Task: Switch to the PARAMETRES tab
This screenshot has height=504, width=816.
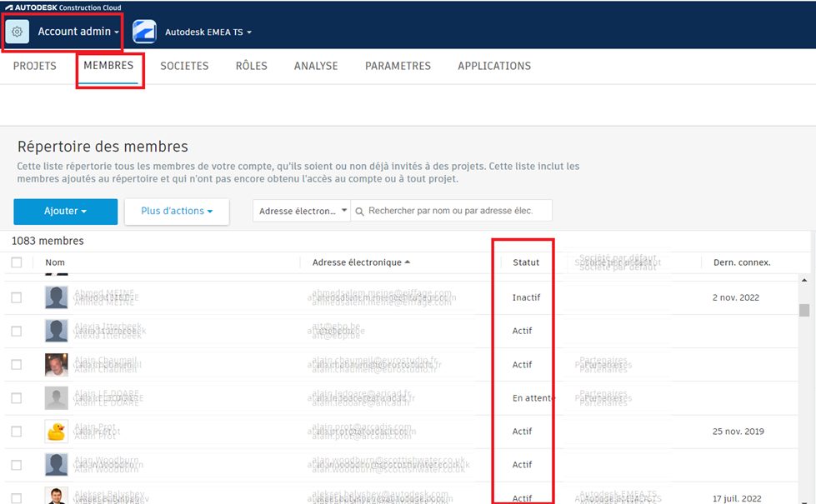Action: click(x=398, y=66)
